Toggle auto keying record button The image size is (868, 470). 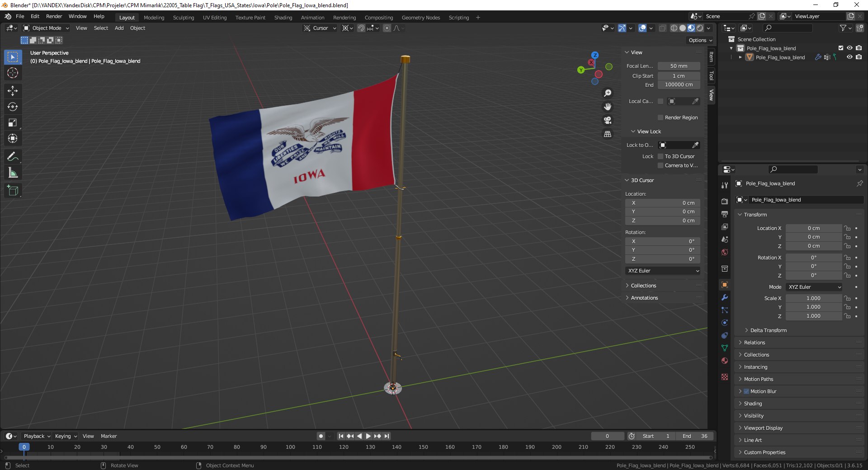(321, 436)
